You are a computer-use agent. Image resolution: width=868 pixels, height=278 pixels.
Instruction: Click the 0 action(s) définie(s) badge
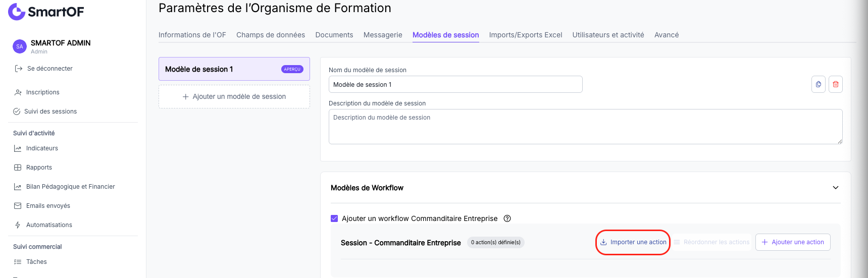[x=496, y=243]
